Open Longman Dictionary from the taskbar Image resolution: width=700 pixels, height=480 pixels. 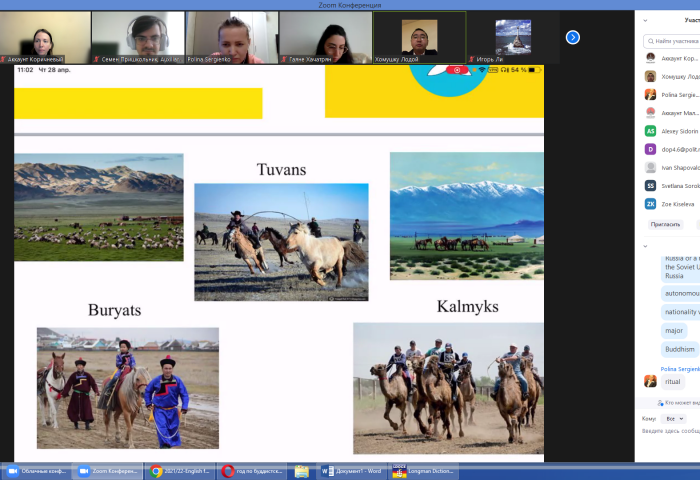point(424,471)
